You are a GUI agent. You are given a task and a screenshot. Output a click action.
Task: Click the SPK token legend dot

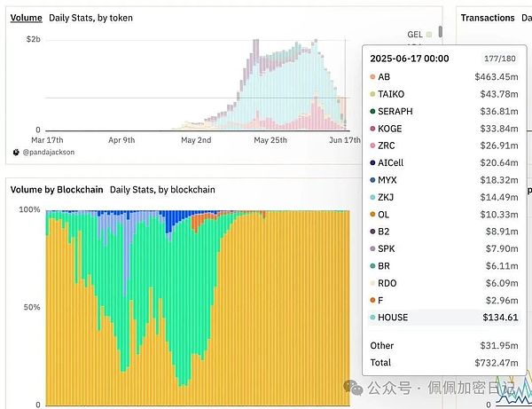click(x=370, y=248)
